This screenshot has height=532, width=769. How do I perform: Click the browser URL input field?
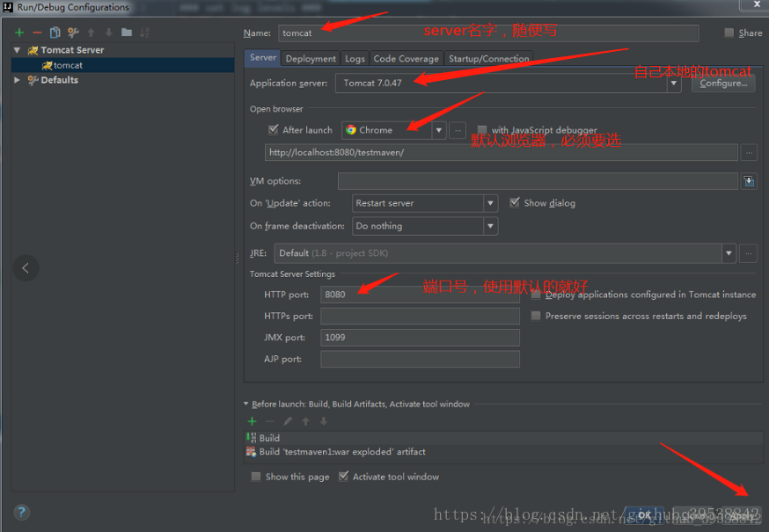click(502, 152)
